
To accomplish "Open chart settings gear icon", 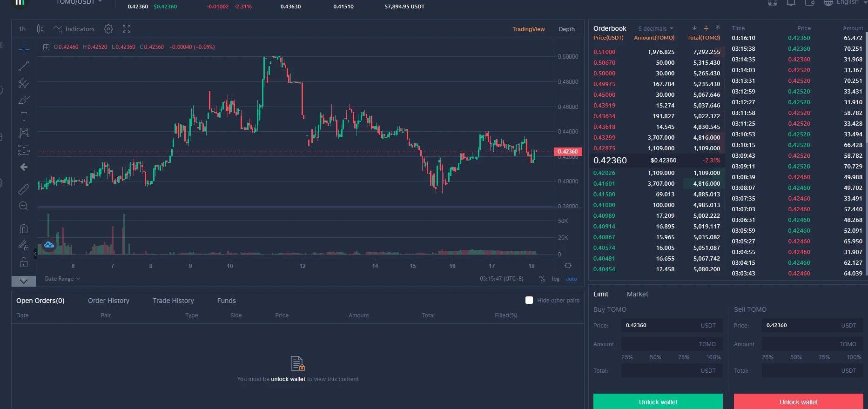I will (x=108, y=29).
